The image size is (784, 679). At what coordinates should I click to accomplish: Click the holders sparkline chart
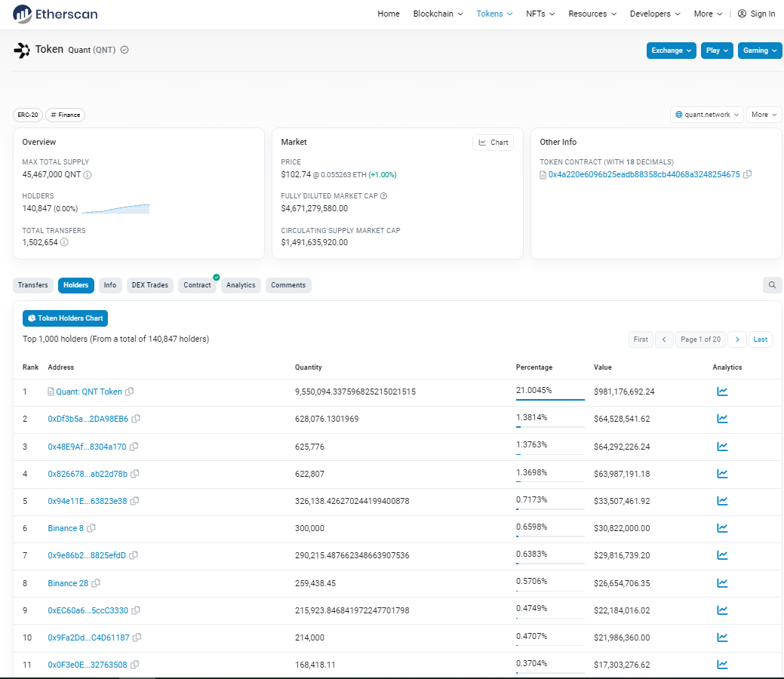pos(116,209)
